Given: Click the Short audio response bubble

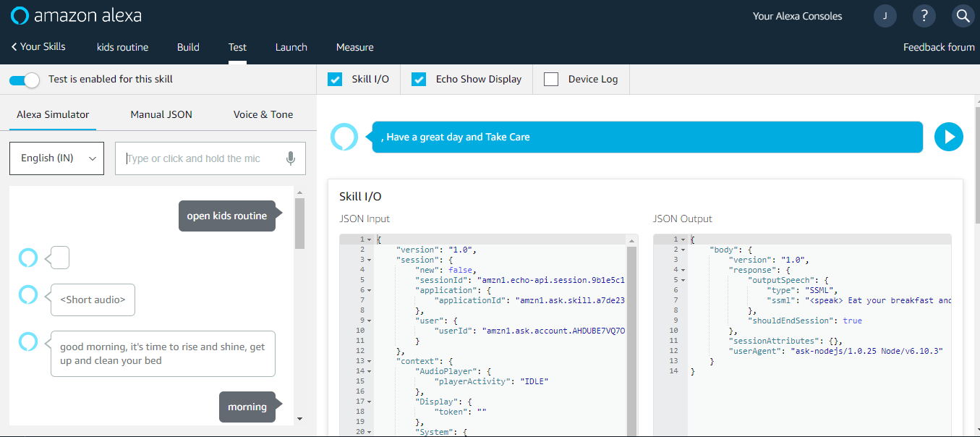Looking at the screenshot, I should 93,300.
